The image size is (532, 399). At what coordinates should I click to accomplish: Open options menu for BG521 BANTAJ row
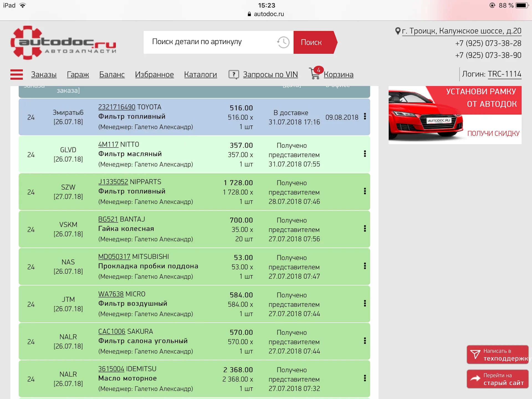(365, 229)
